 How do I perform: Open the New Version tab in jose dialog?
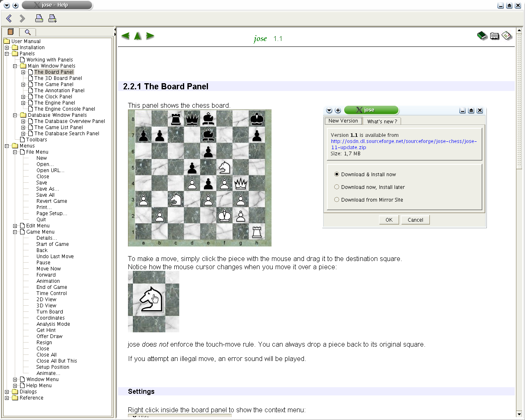coord(343,120)
